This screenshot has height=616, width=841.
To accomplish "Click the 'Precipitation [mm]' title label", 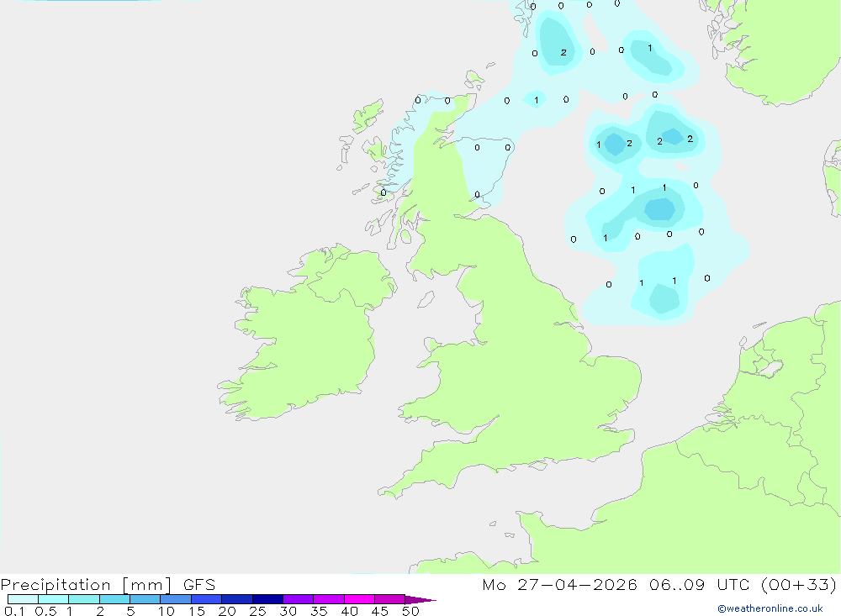I will pyautogui.click(x=86, y=585).
